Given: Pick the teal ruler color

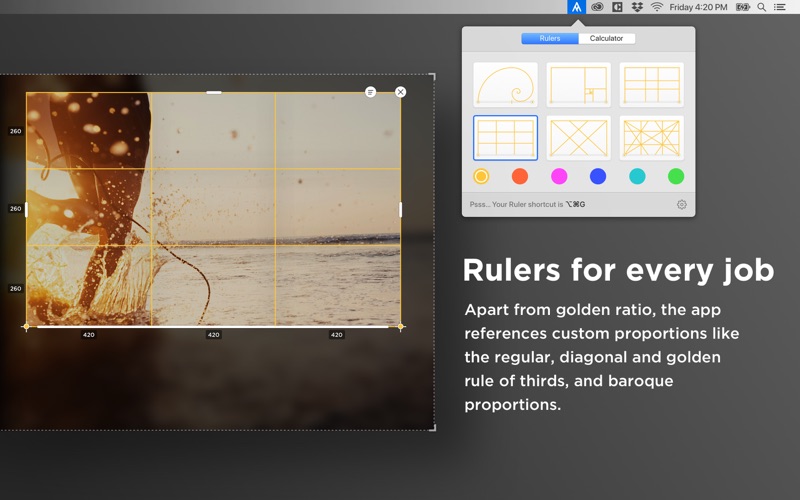Looking at the screenshot, I should tap(637, 177).
